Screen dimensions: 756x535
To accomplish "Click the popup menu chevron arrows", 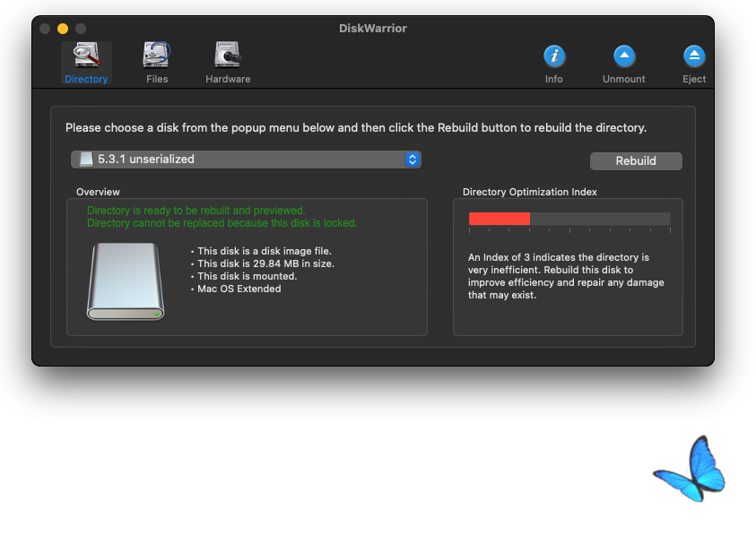I will (413, 160).
